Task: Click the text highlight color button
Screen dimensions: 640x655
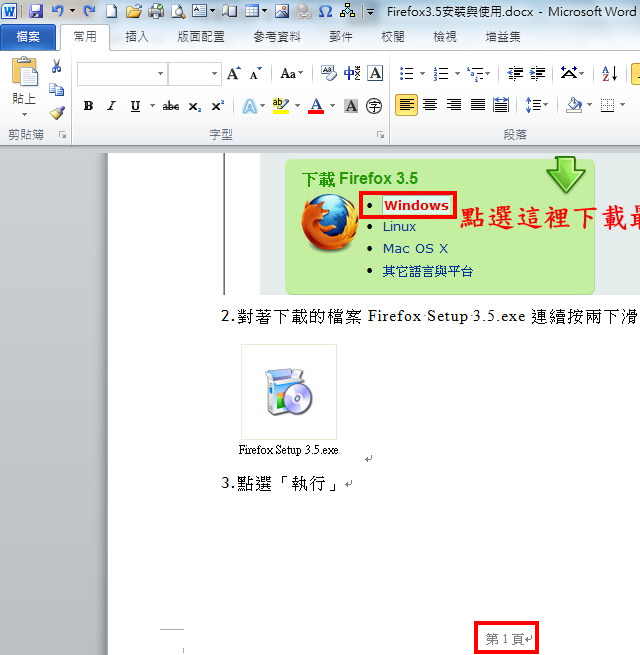Action: [280, 106]
